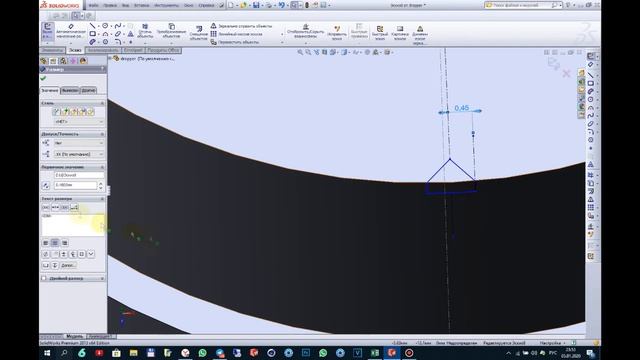Click the Undo icon in quick toolbar
Viewport: 640px width, 360px height.
281,5
